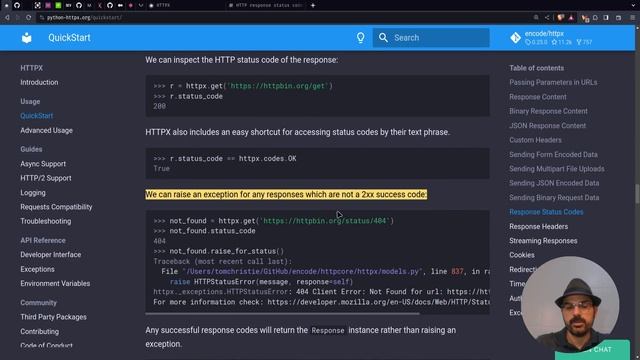640x360 pixels.
Task: Switch to HTTP response status codes tab
Action: (x=265, y=5)
